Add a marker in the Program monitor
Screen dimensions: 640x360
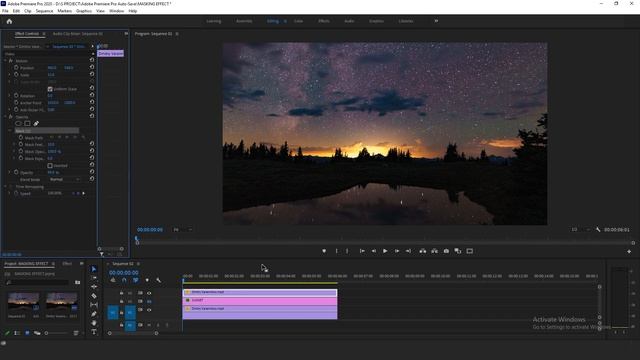click(324, 251)
